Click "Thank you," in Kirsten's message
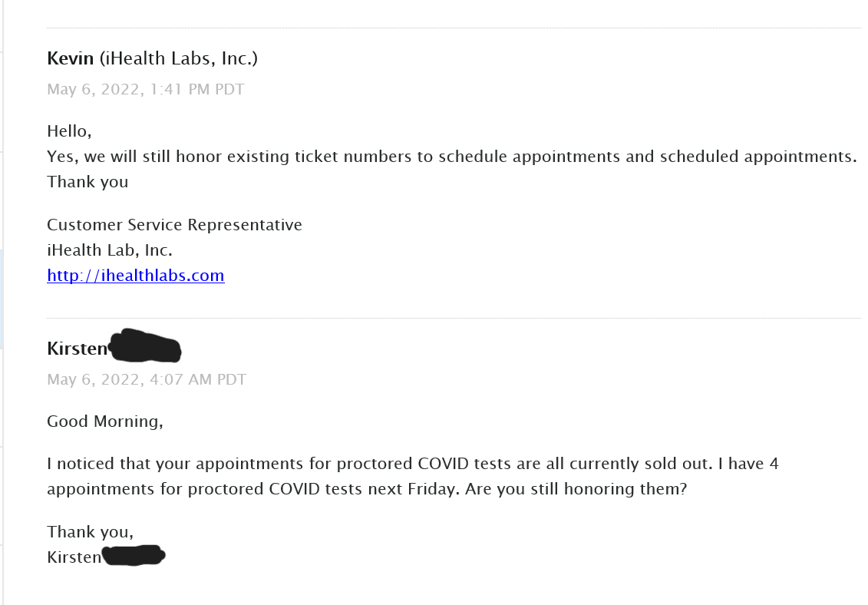 coord(91,532)
